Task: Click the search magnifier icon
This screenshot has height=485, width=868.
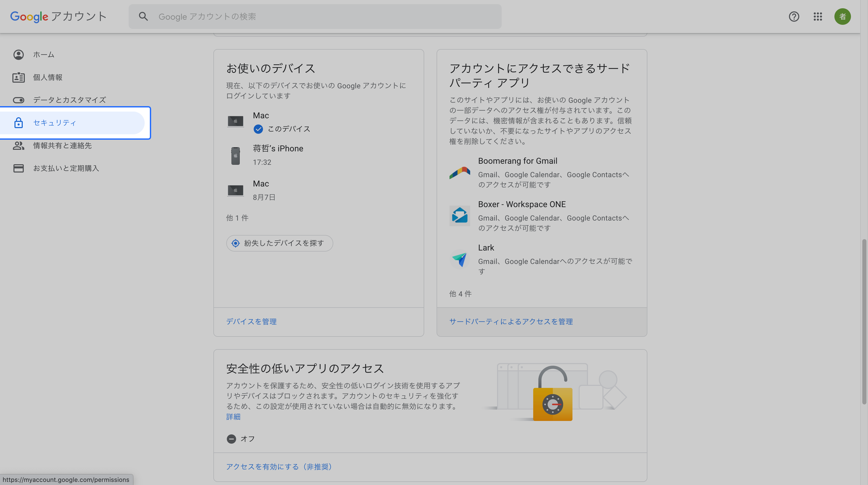Action: pyautogui.click(x=143, y=17)
